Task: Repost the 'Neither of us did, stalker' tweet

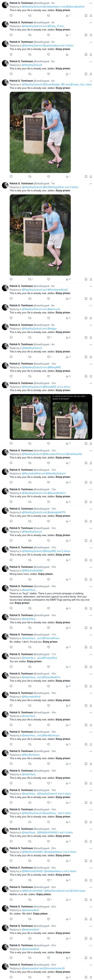Action: [30, 900]
